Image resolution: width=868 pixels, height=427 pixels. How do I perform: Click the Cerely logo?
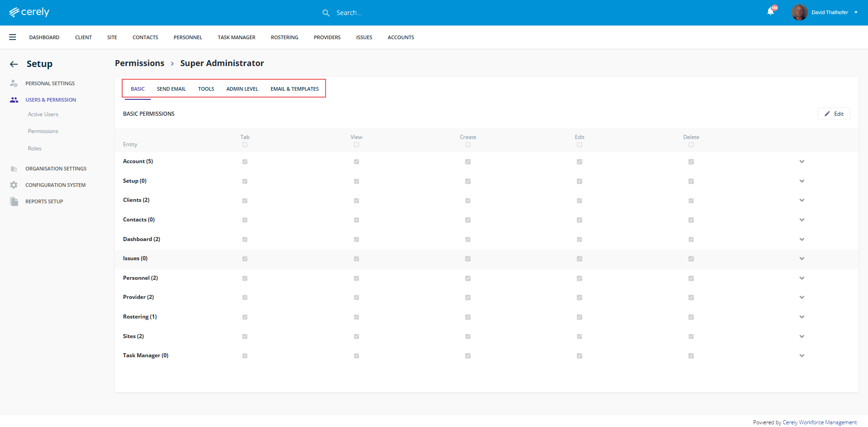tap(29, 12)
